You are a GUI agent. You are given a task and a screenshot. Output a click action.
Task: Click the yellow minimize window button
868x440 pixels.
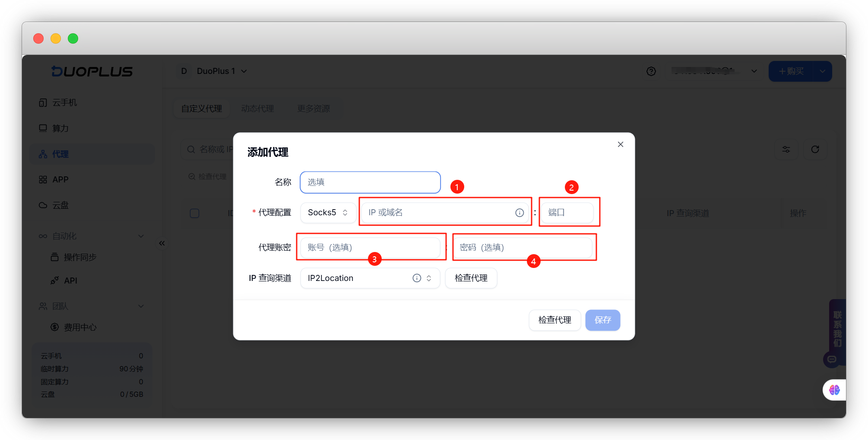pos(56,38)
